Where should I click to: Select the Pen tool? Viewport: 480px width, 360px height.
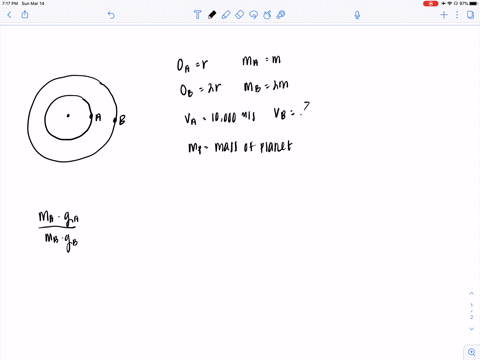pos(212,15)
